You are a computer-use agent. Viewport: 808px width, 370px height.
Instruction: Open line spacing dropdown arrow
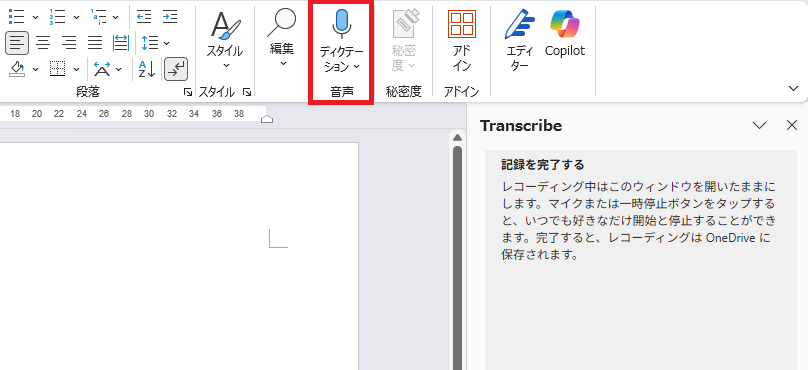166,43
